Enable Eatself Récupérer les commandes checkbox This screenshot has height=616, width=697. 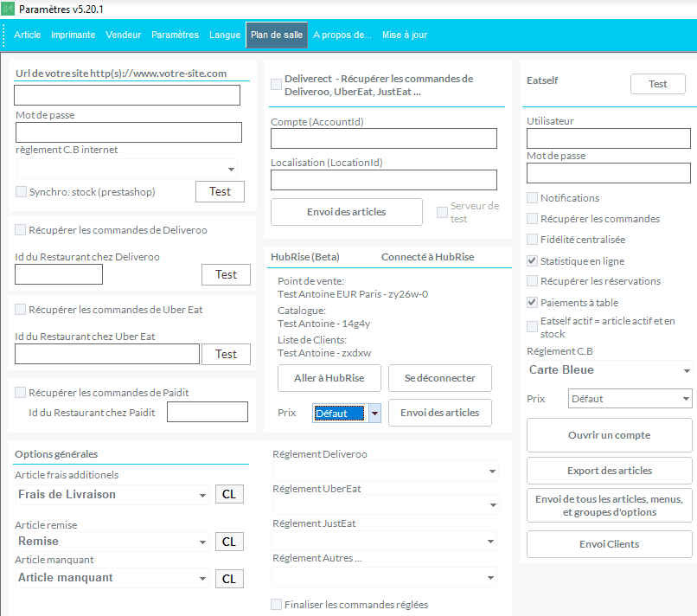click(532, 218)
